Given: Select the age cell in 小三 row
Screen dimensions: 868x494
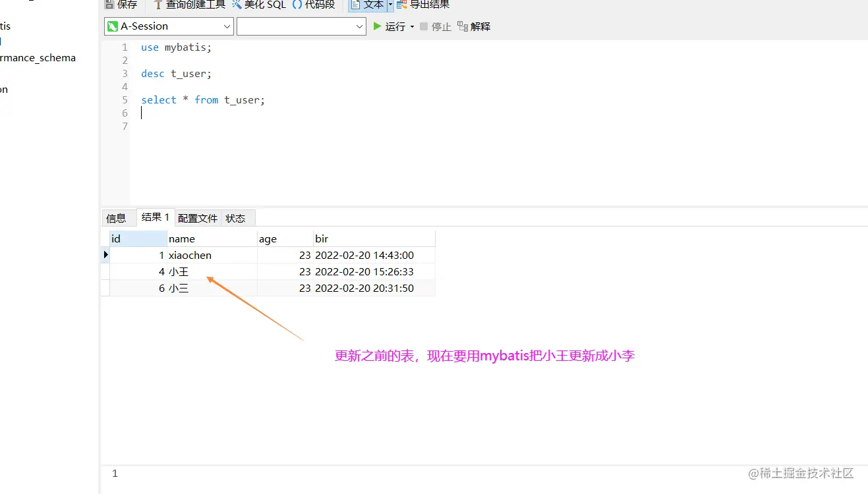Looking at the screenshot, I should click(285, 288).
